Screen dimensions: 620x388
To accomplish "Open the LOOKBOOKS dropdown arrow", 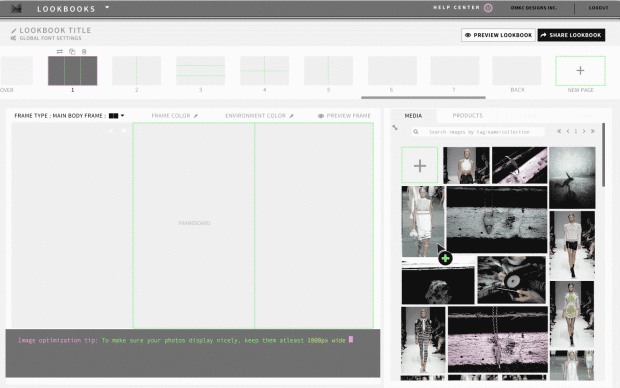I will [107, 7].
